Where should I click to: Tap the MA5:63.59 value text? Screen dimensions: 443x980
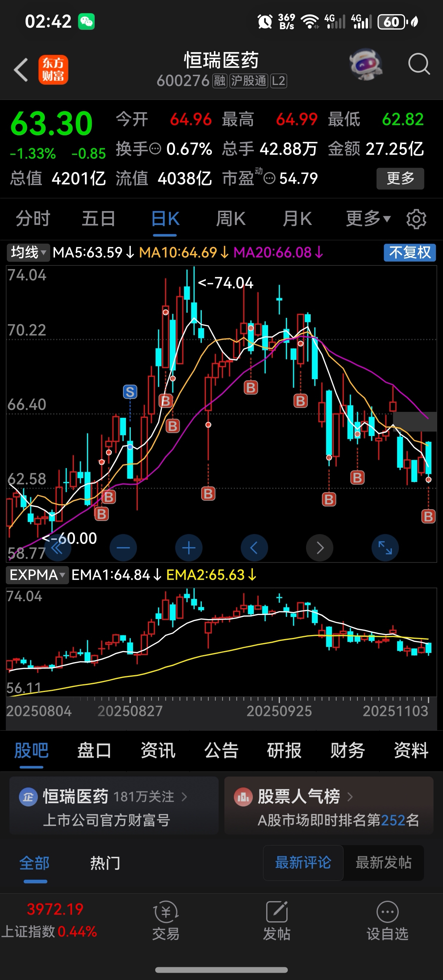click(93, 252)
